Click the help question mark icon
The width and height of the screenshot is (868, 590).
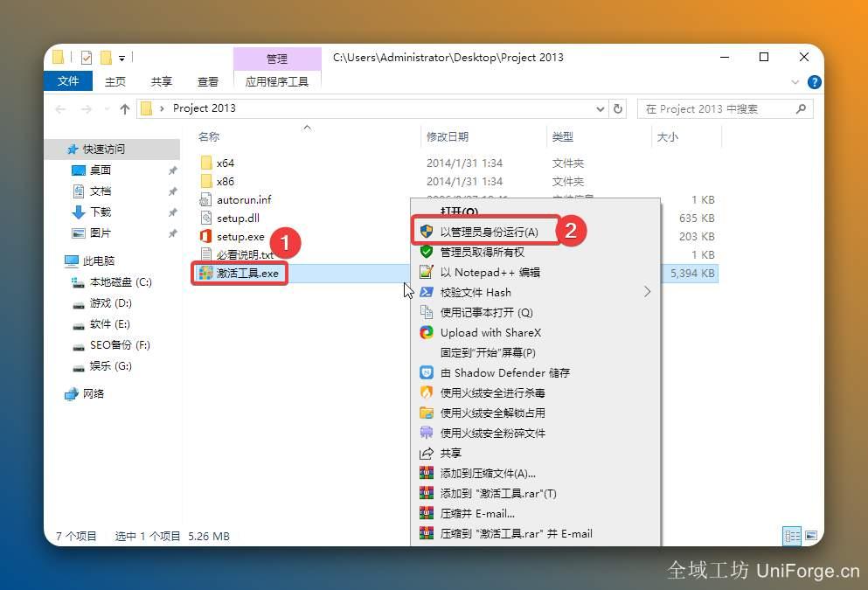click(x=815, y=82)
